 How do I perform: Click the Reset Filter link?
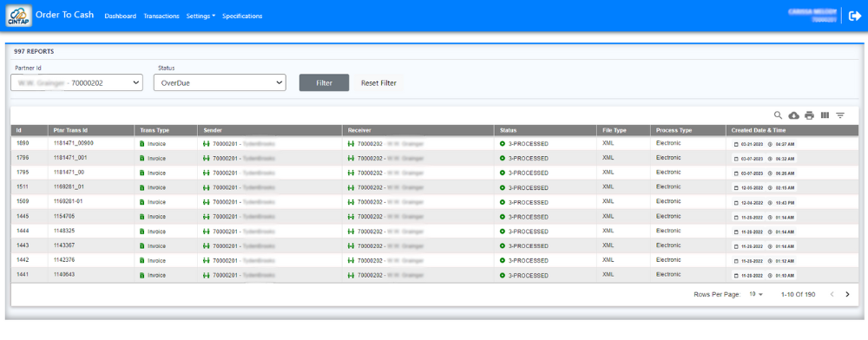(378, 83)
